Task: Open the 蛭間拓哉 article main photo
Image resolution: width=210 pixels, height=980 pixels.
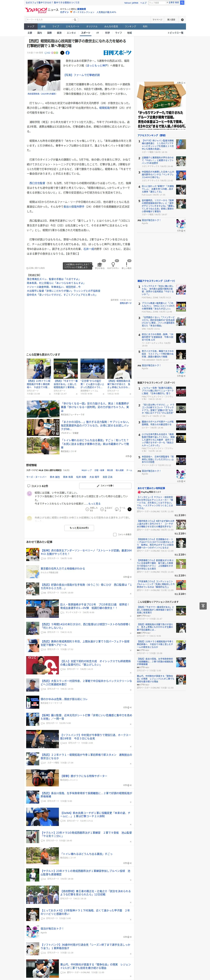Action: coord(44,75)
